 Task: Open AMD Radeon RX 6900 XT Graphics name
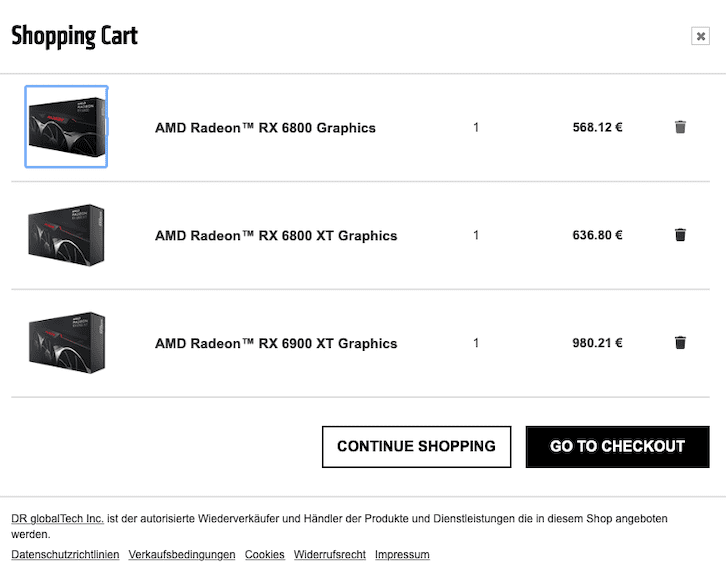276,344
